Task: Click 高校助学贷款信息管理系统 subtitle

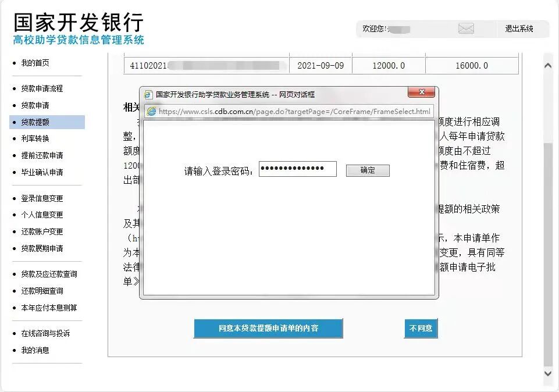Action: (x=79, y=40)
